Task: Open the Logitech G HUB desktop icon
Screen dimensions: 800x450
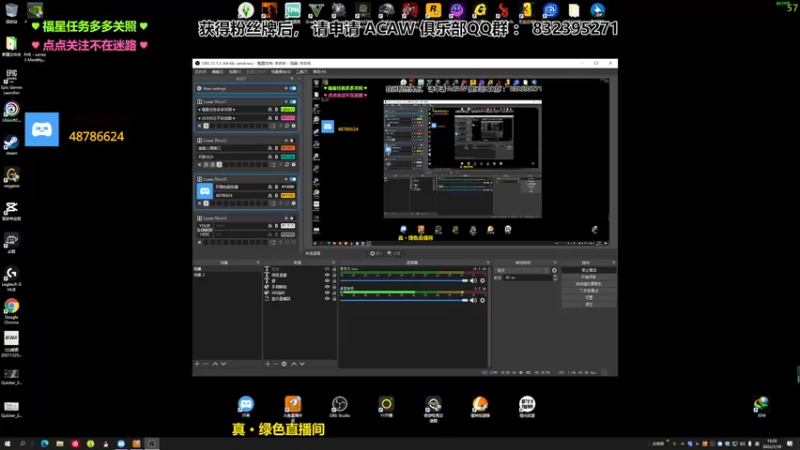Action: pos(11,279)
